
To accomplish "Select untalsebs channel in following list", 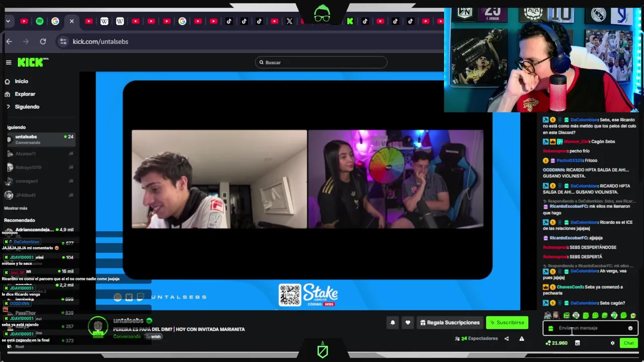I will coord(40,139).
